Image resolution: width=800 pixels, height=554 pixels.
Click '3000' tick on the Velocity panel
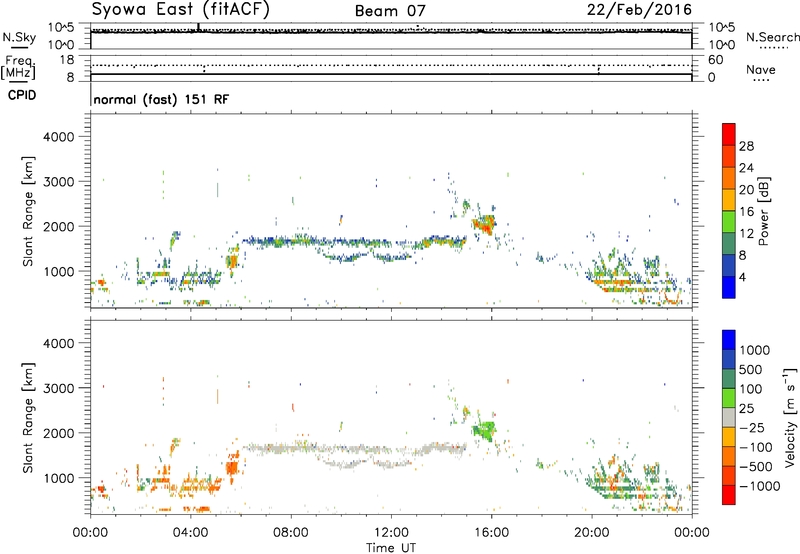tap(59, 388)
